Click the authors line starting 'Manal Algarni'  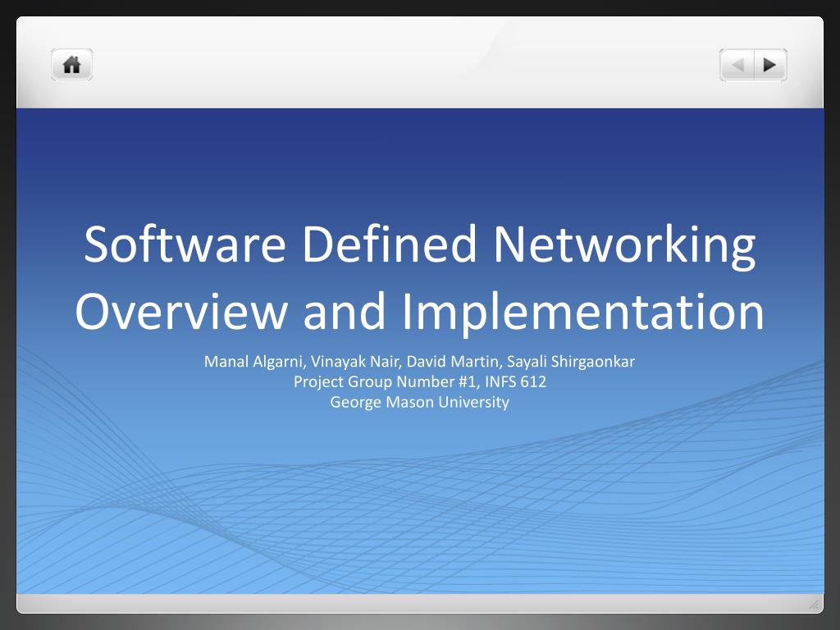[419, 362]
